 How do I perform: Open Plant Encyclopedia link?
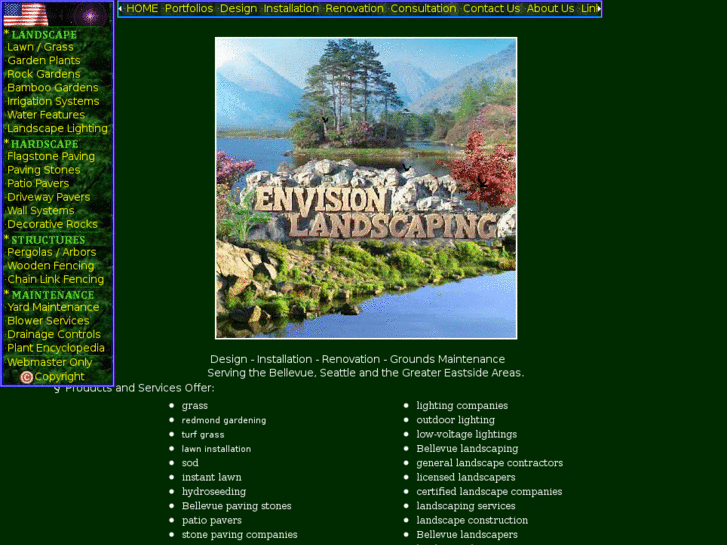pyautogui.click(x=56, y=348)
